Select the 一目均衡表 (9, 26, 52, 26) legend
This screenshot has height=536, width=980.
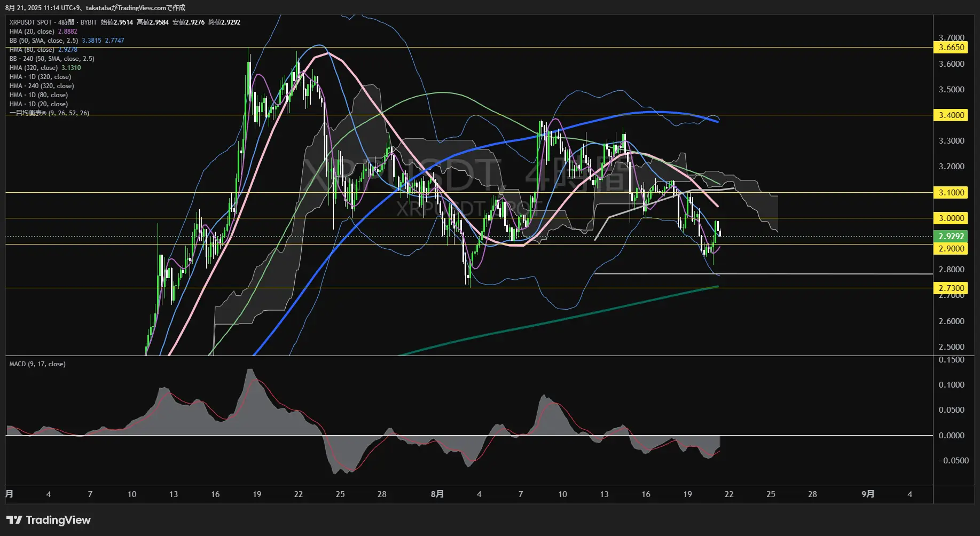click(x=49, y=113)
